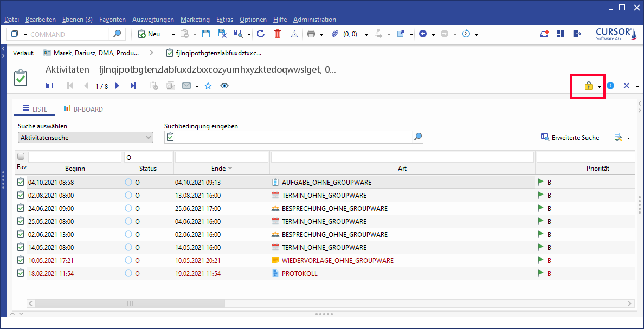This screenshot has width=644, height=329.
Task: Expand the Neu button dropdown arrow
Action: coord(173,35)
